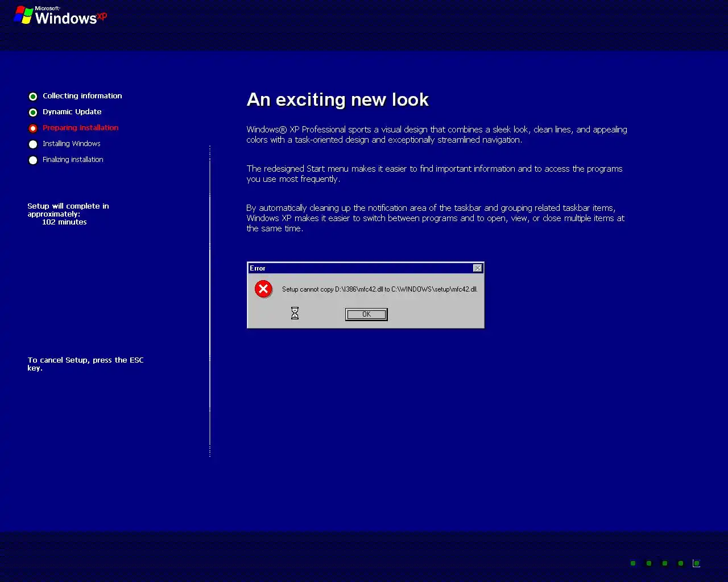The image size is (728, 582).
Task: Click the red error icon in dialog
Action: (x=263, y=289)
